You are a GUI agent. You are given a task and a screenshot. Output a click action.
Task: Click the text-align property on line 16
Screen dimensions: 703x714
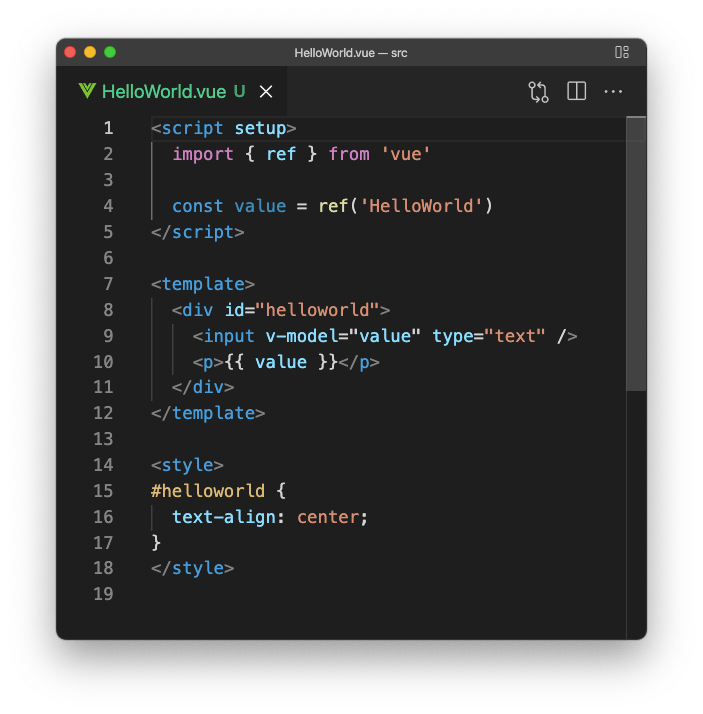(x=224, y=517)
